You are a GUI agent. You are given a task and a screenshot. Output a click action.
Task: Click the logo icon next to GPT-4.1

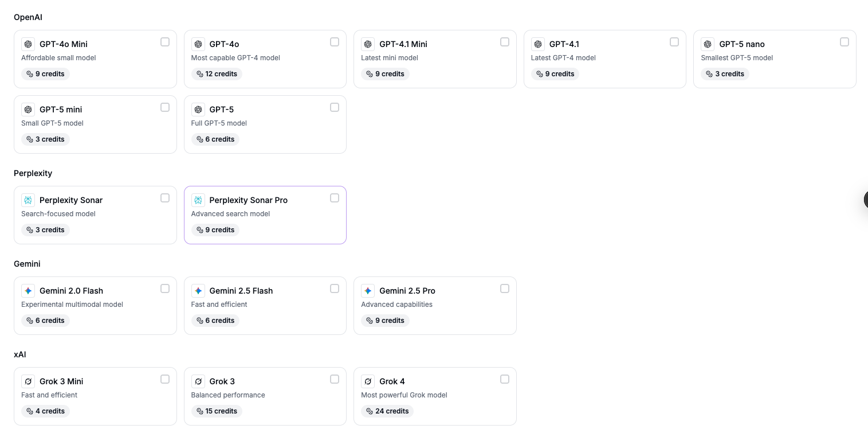tap(538, 44)
